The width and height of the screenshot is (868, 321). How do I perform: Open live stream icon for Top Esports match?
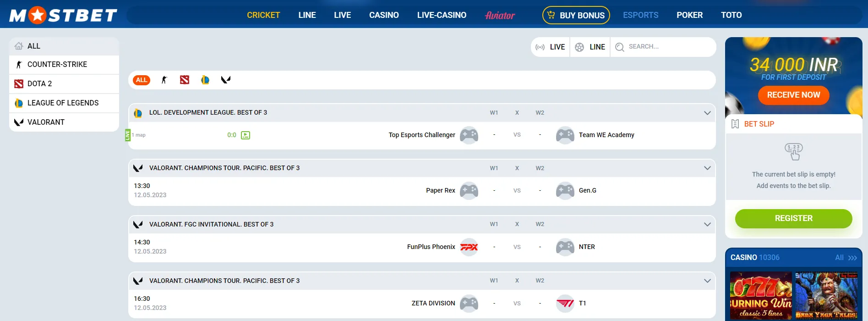tap(246, 135)
